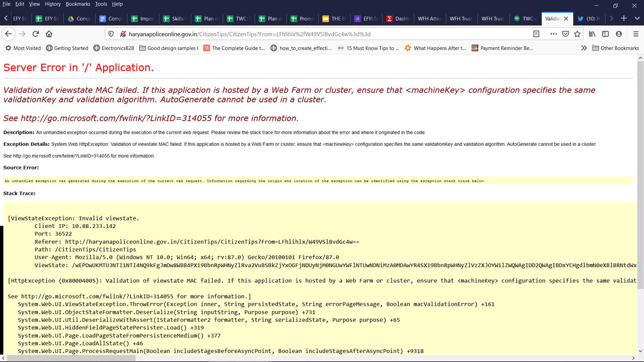Open Firefox account menu
Screen dimensions: 644x362
point(619,34)
